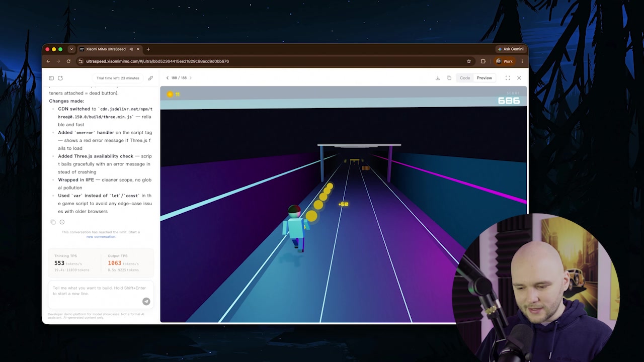Copy the generated code in preview toolbar
Viewport: 644px width, 362px height.
[449, 78]
